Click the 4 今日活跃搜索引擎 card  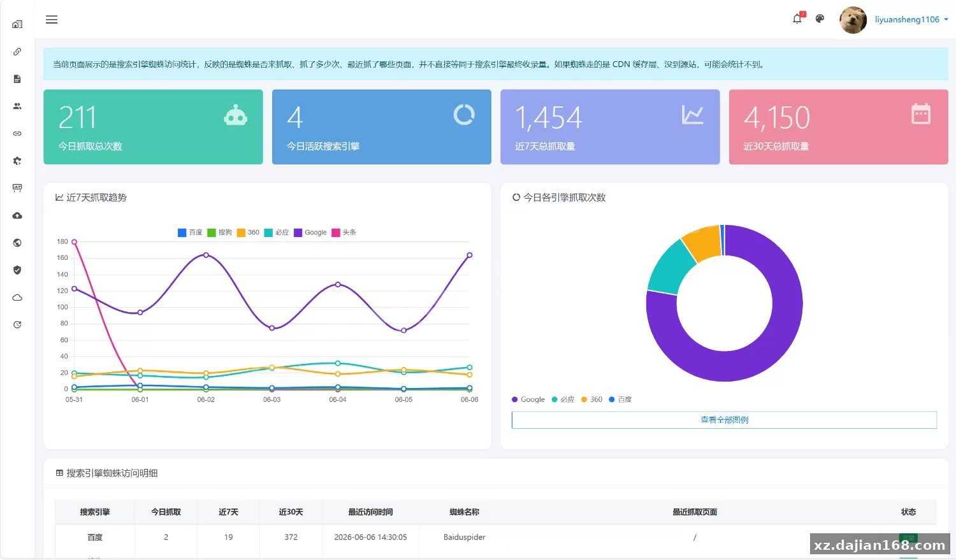(x=382, y=127)
